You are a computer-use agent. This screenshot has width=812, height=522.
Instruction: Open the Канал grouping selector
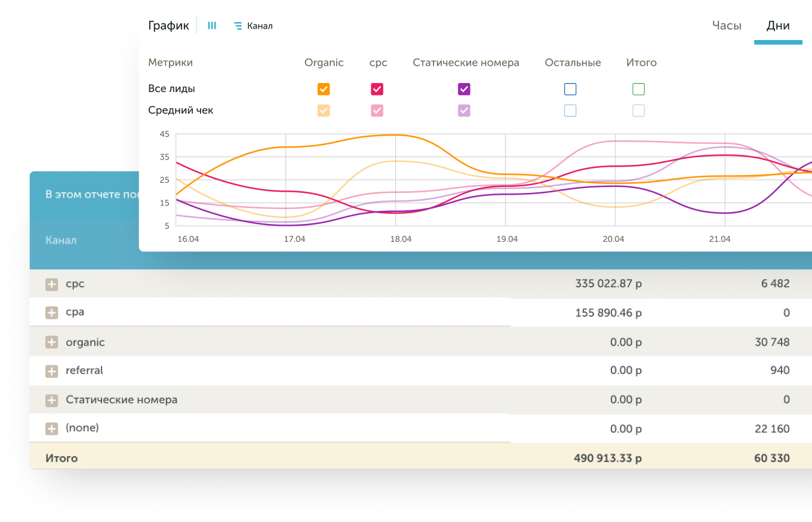[x=253, y=26]
